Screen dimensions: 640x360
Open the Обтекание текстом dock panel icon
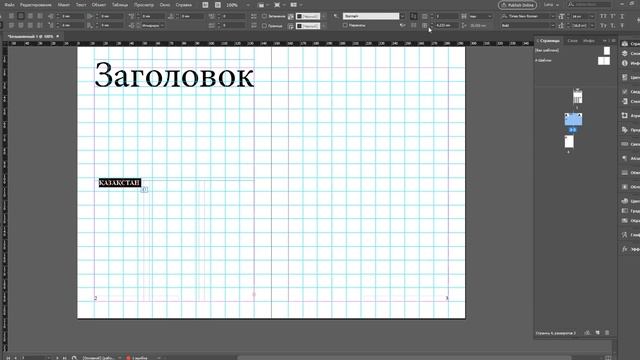point(625,187)
